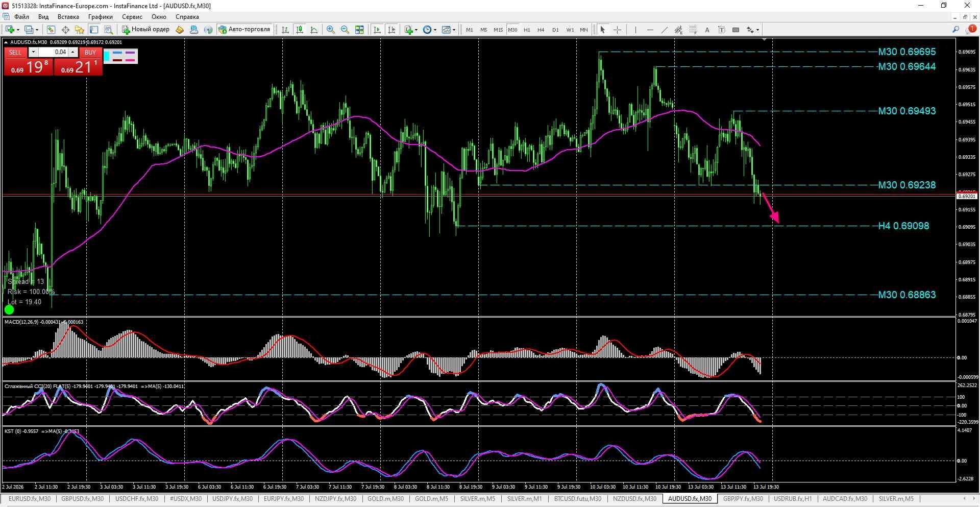Draw an equidistant channel

[678, 30]
